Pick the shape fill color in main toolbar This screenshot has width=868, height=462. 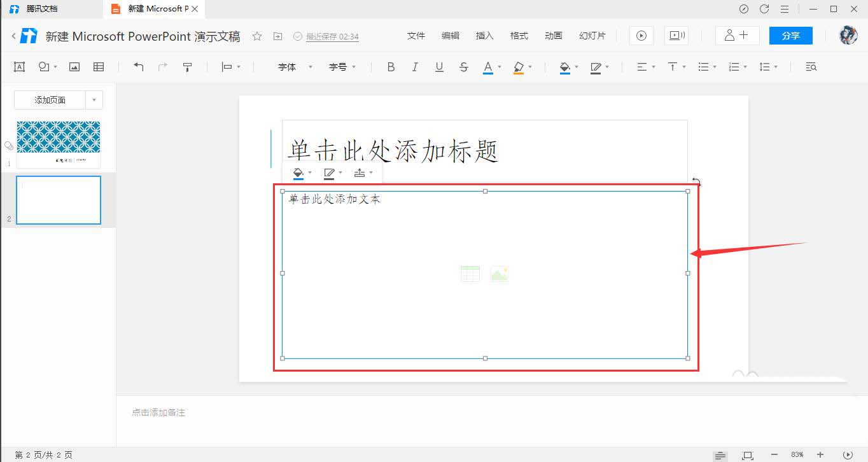coord(564,67)
